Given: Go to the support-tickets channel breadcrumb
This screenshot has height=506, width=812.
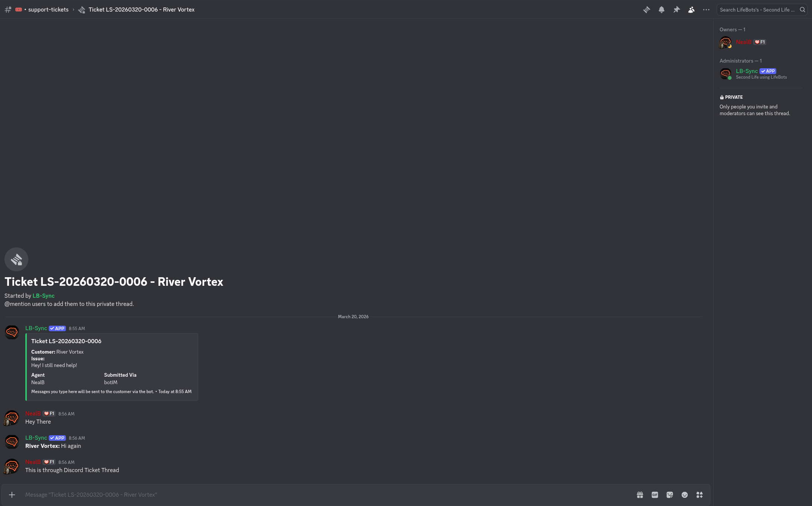Looking at the screenshot, I should pyautogui.click(x=48, y=9).
